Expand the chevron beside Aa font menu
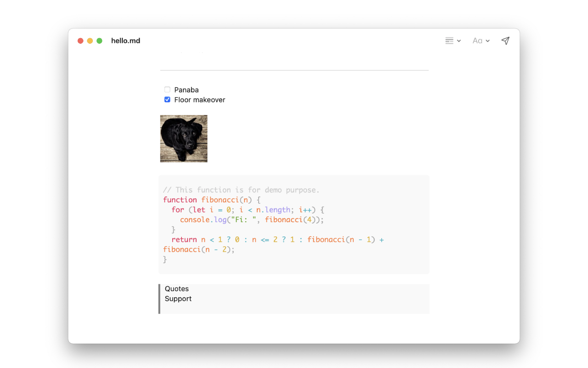Screen dimensions: 588x368 tap(487, 41)
